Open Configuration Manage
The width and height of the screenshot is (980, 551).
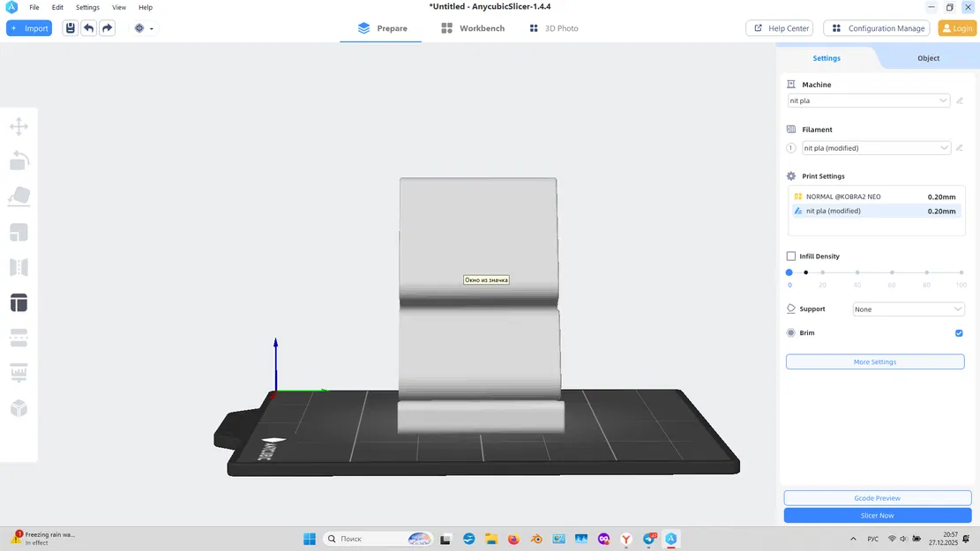click(x=878, y=28)
